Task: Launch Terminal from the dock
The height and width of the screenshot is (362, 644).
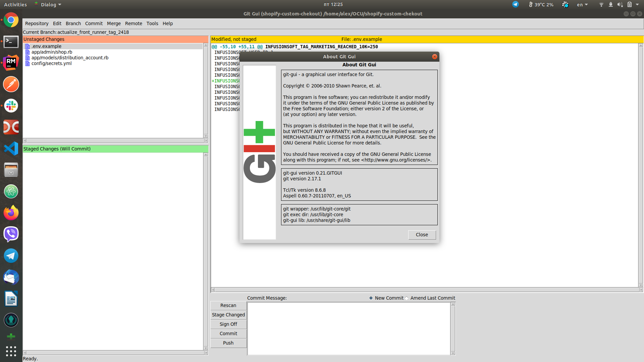Action: click(11, 42)
